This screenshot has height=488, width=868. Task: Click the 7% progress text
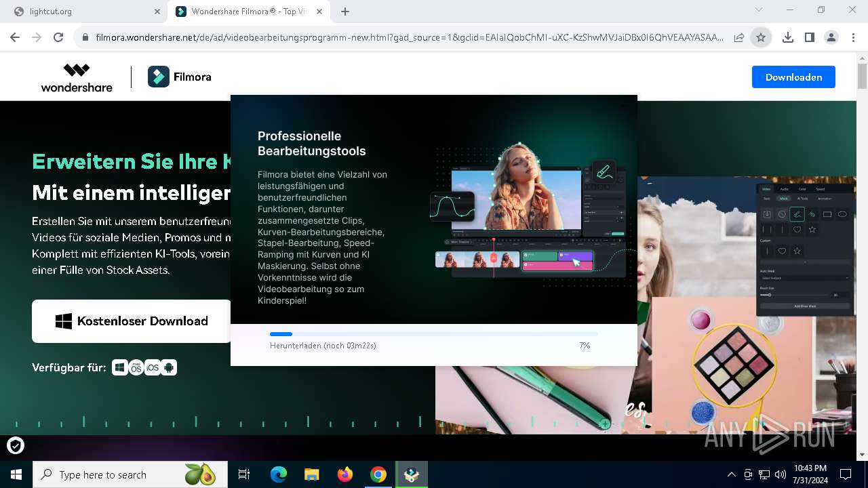585,346
